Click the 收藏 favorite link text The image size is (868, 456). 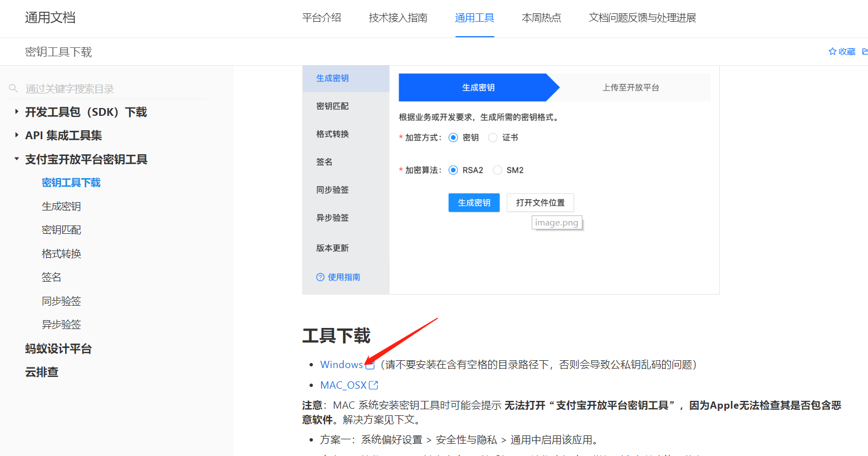pos(847,51)
